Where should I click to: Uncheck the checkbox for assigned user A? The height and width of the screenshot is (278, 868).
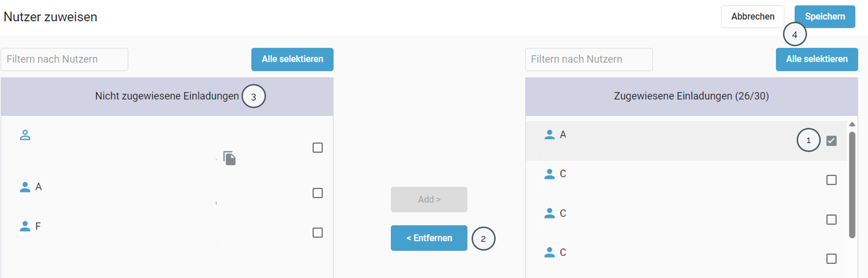tap(832, 141)
